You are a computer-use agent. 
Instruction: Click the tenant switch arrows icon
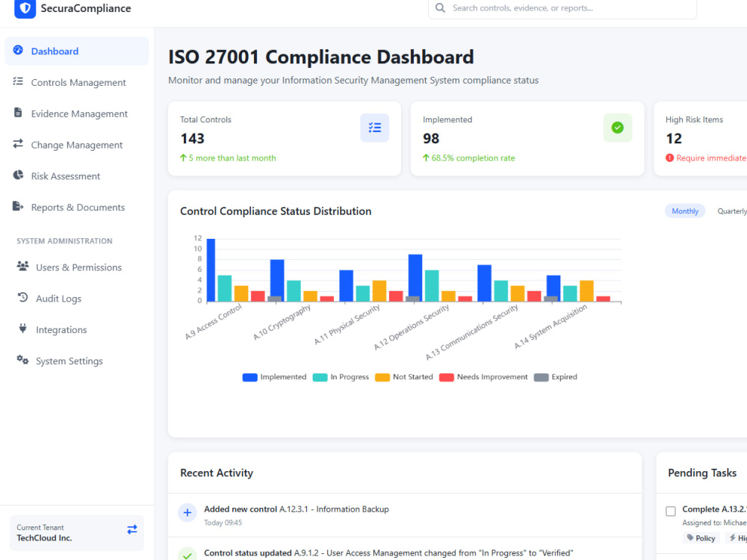[x=132, y=529]
